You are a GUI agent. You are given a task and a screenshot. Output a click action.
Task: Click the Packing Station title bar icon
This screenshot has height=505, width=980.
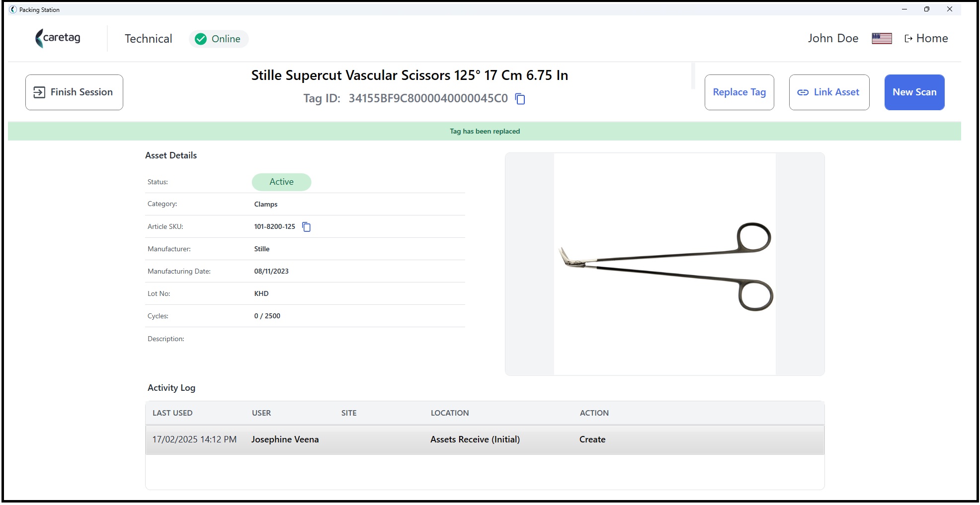13,9
